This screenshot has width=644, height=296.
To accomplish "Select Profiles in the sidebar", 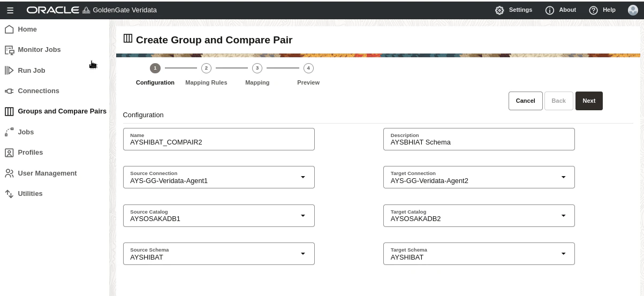I will (x=31, y=153).
